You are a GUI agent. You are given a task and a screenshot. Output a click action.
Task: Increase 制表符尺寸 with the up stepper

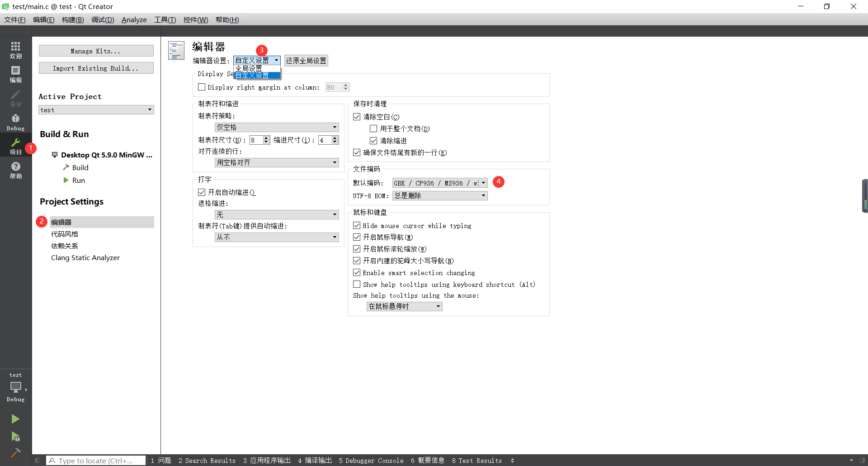pyautogui.click(x=266, y=138)
